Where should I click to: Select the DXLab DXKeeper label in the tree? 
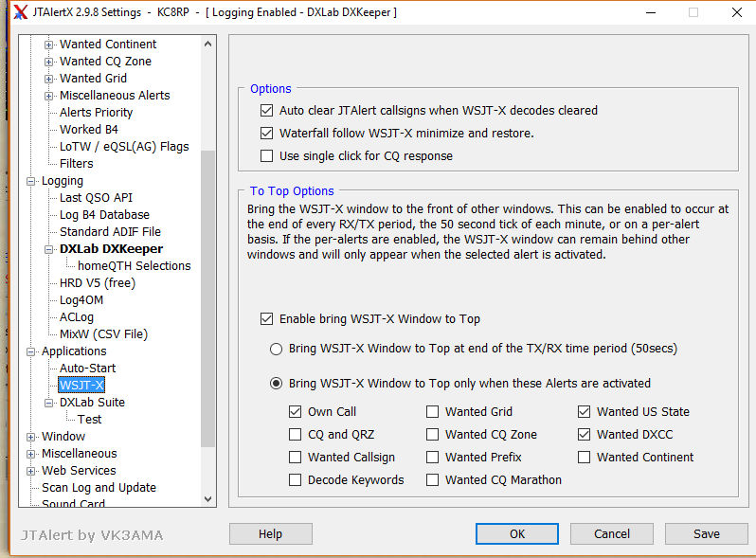coord(112,249)
